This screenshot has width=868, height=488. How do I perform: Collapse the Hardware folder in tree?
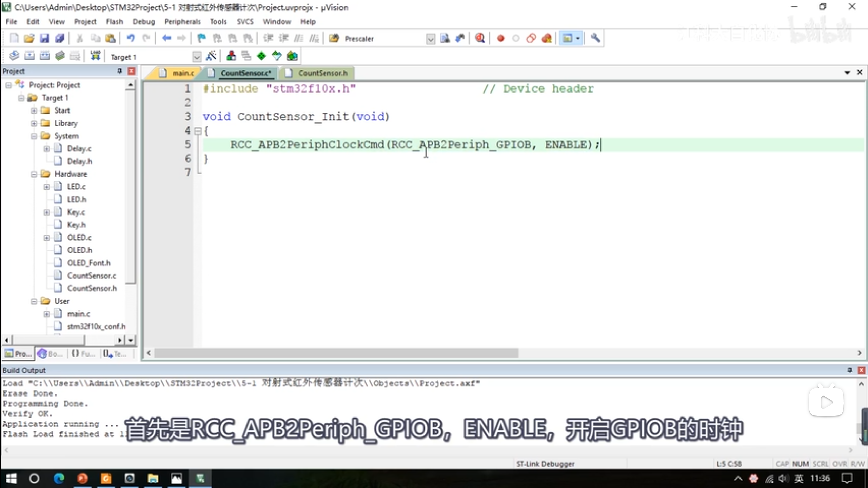[x=34, y=174]
